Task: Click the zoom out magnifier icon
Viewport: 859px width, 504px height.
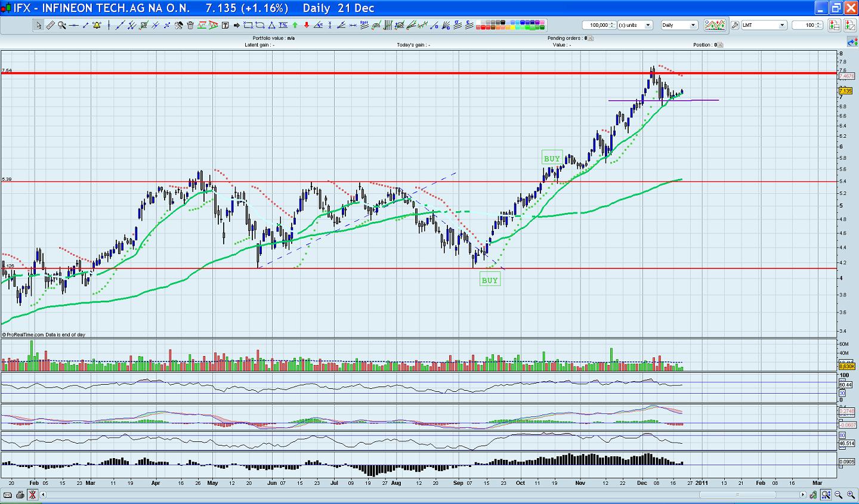Action: pos(838,494)
